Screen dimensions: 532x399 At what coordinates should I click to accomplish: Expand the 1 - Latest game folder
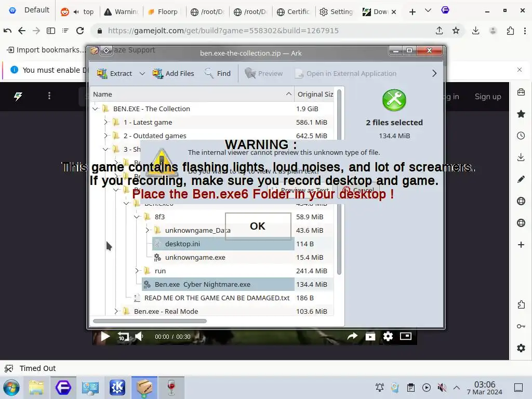click(x=105, y=122)
